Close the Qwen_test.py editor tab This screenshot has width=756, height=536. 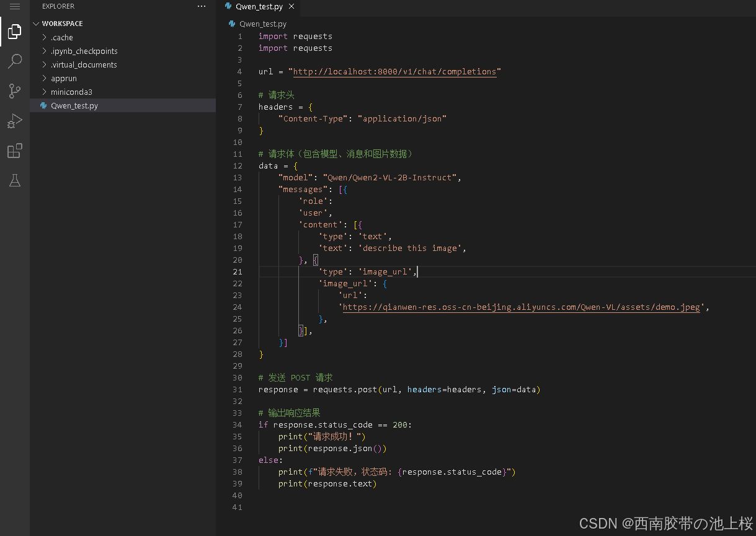[x=291, y=7]
